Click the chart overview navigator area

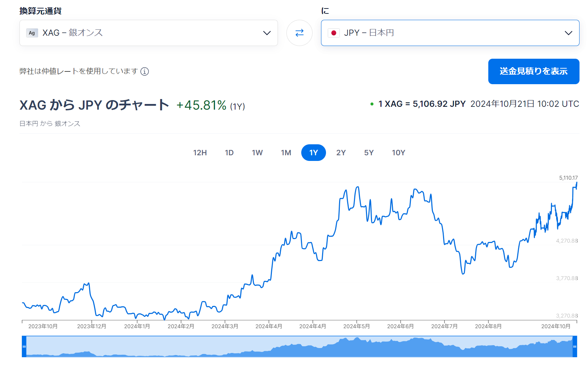pyautogui.click(x=299, y=346)
